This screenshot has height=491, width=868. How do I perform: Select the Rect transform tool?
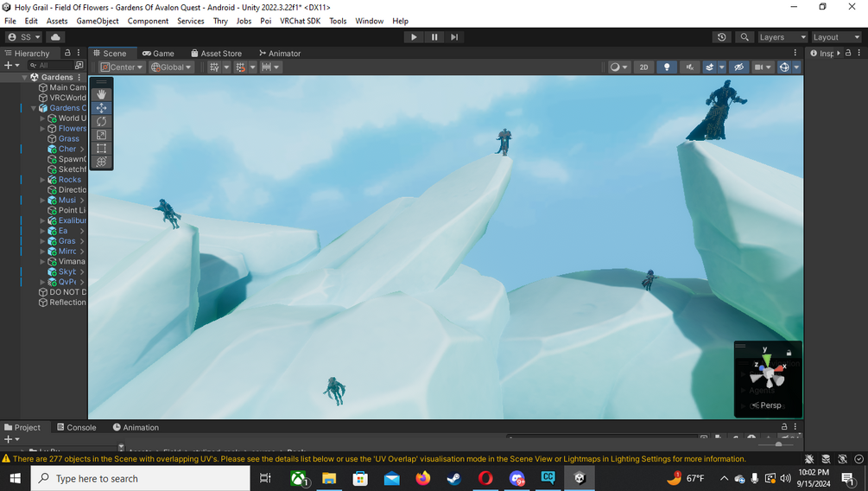tap(101, 149)
